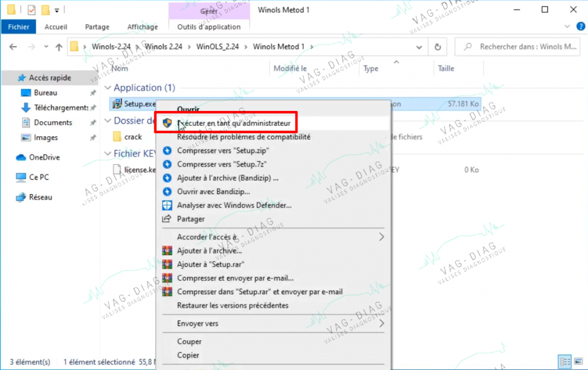Go up one folder level arrow

[59, 47]
